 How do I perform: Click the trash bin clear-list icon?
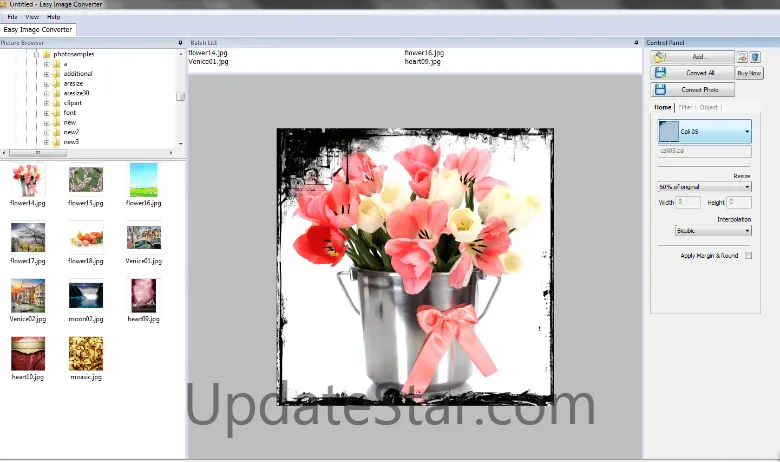pos(755,57)
